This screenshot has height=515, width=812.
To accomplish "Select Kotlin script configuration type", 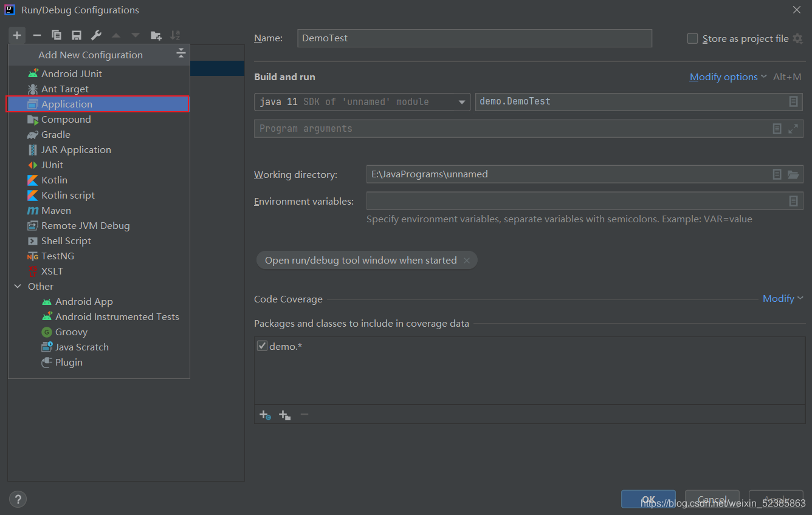I will click(x=99, y=195).
